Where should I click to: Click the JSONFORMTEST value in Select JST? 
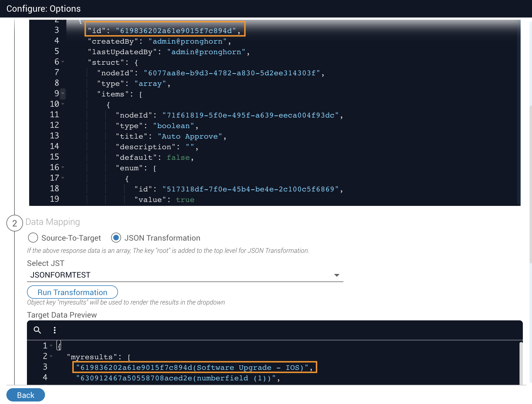click(60, 275)
